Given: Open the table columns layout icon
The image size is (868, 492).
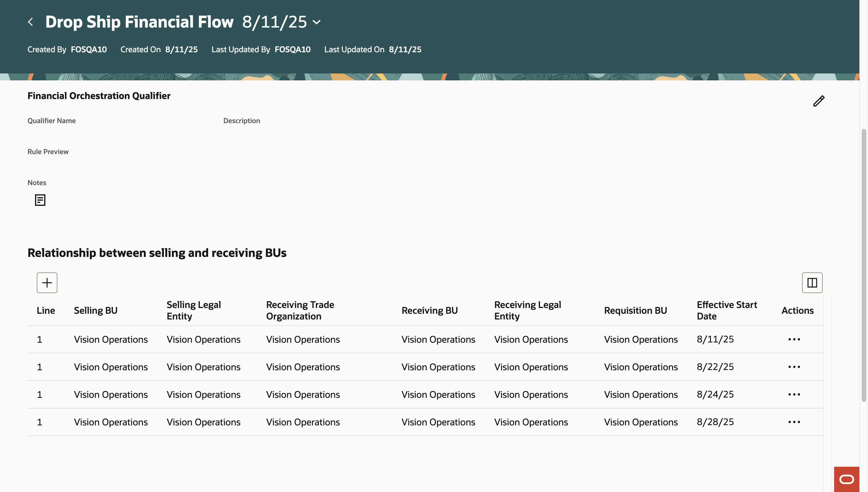Looking at the screenshot, I should 812,282.
